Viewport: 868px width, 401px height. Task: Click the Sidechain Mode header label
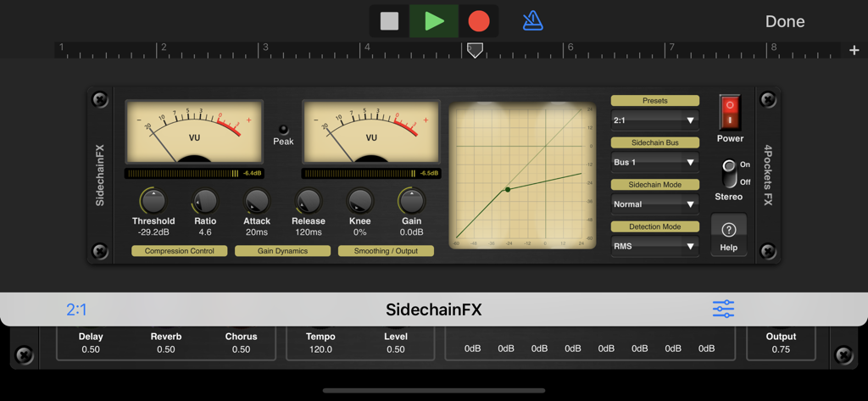click(655, 185)
